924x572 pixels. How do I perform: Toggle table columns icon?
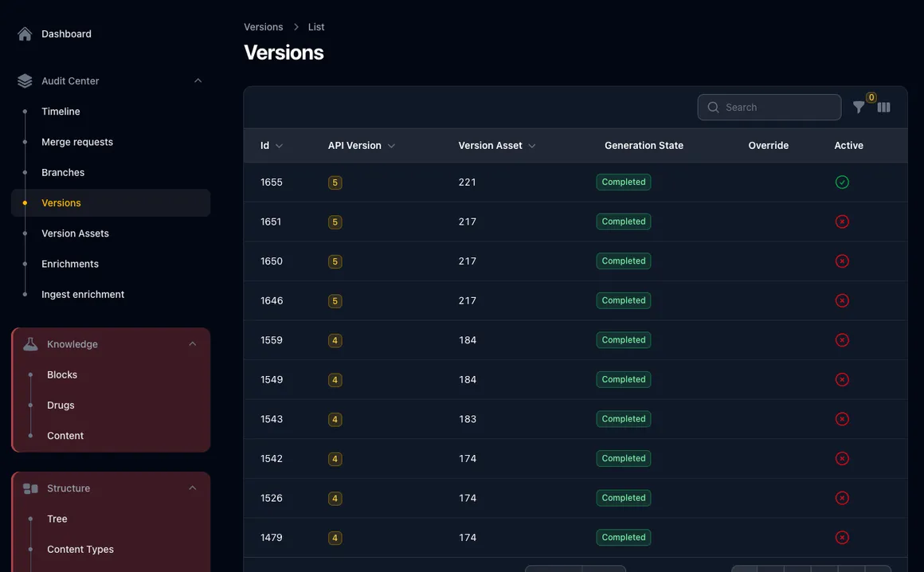(x=884, y=108)
